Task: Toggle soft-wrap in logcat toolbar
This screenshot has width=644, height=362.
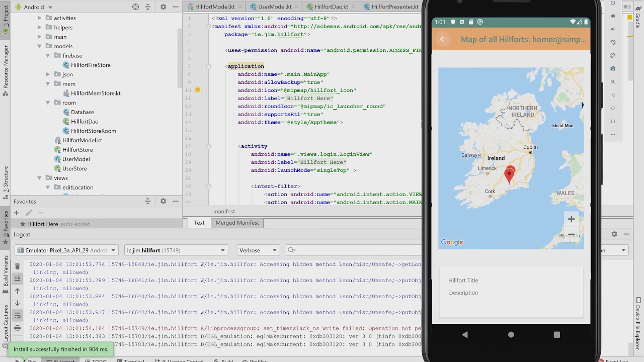Action: (17, 316)
